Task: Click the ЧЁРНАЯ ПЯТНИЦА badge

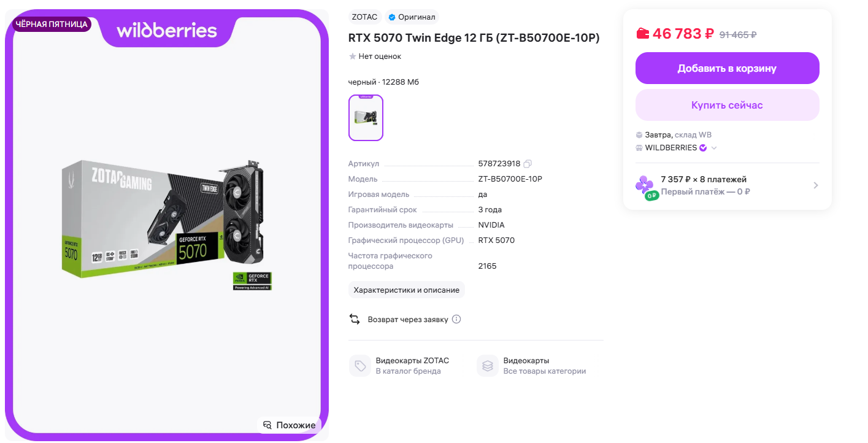Action: [x=52, y=25]
